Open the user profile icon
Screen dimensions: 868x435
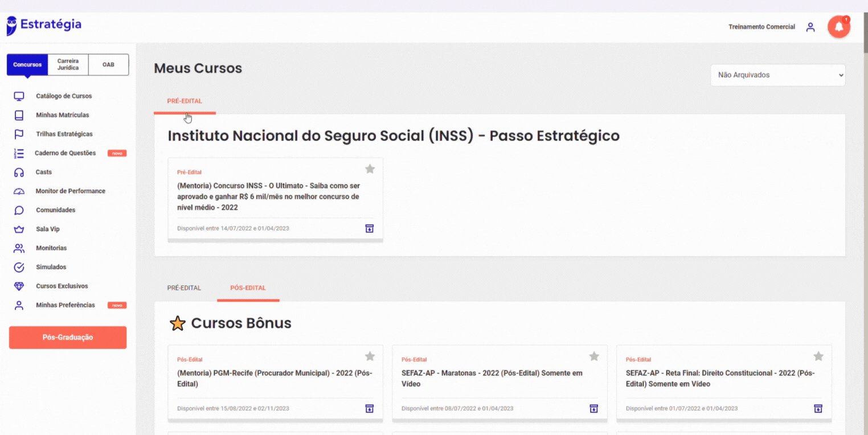pos(810,27)
